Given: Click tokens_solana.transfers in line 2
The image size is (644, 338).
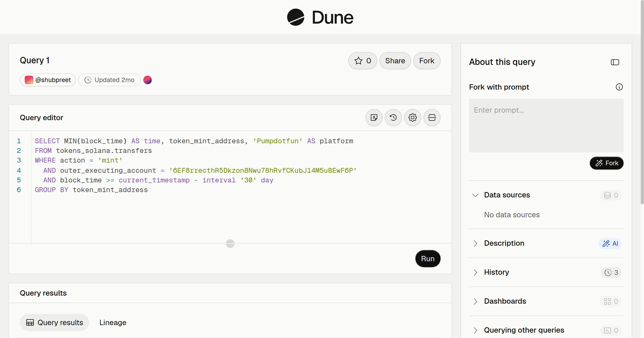Looking at the screenshot, I should [104, 151].
